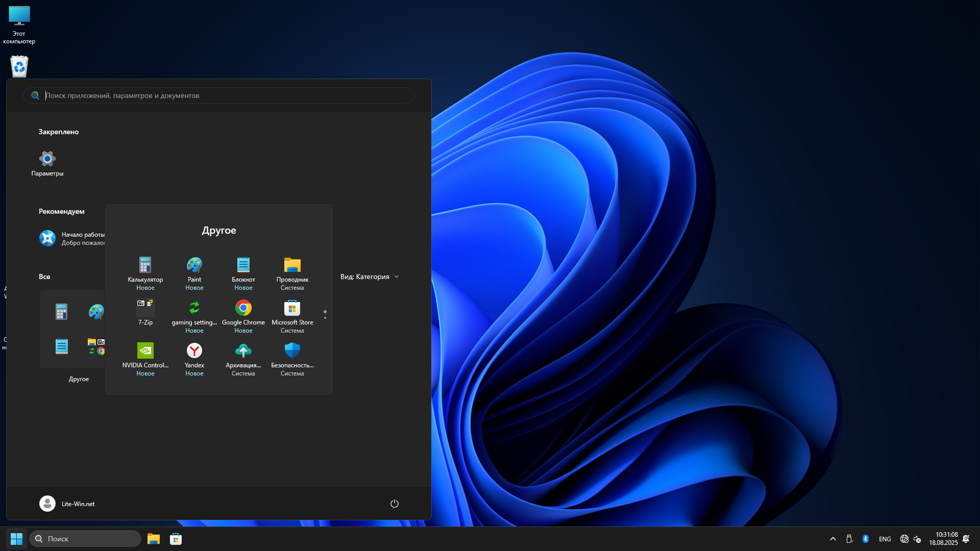This screenshot has height=551, width=980.
Task: Open Microsoft Store in the folder
Action: 292,308
